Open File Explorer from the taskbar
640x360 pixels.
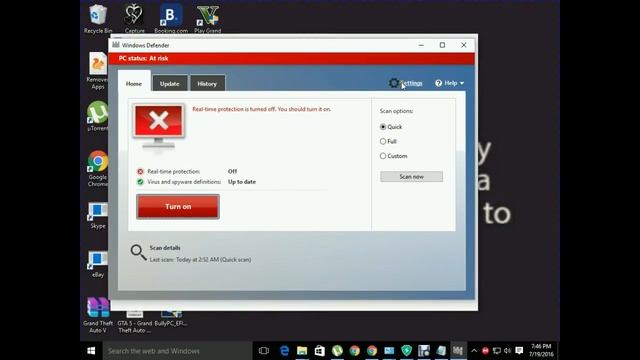pos(302,351)
